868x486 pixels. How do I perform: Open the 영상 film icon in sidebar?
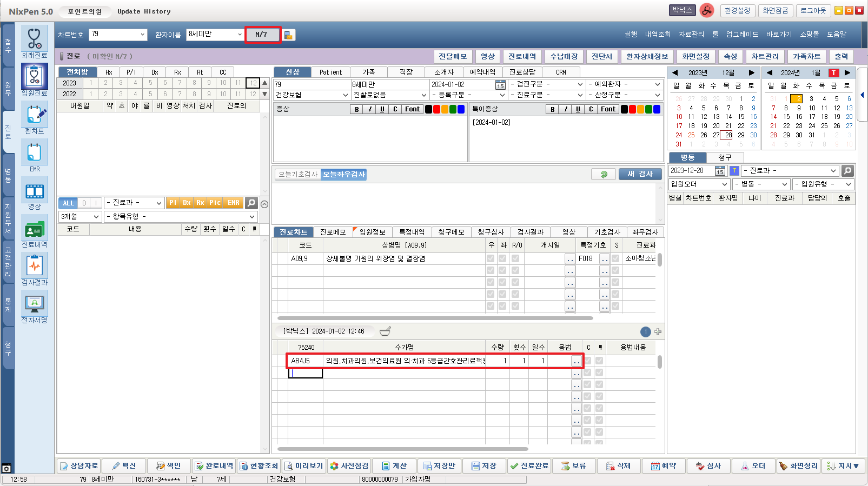(x=35, y=191)
